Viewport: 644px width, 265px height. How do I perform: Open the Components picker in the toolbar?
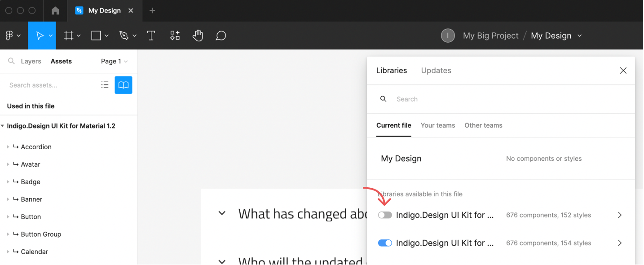(175, 35)
